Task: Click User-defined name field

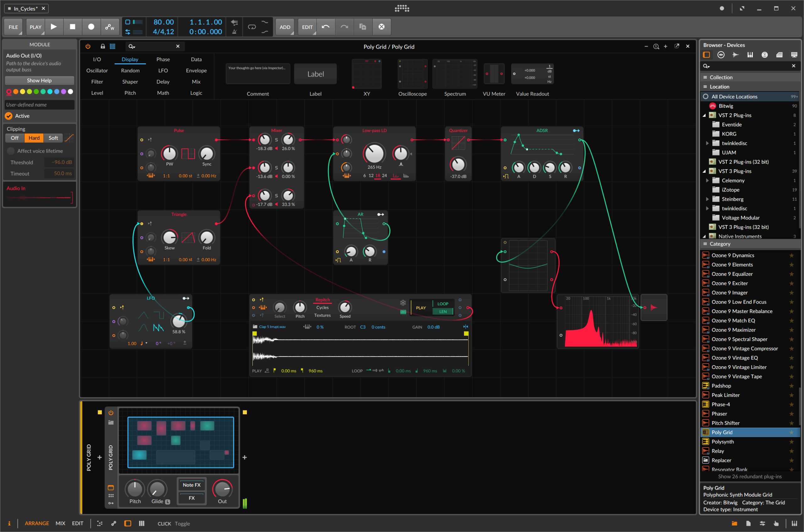Action: click(x=40, y=105)
